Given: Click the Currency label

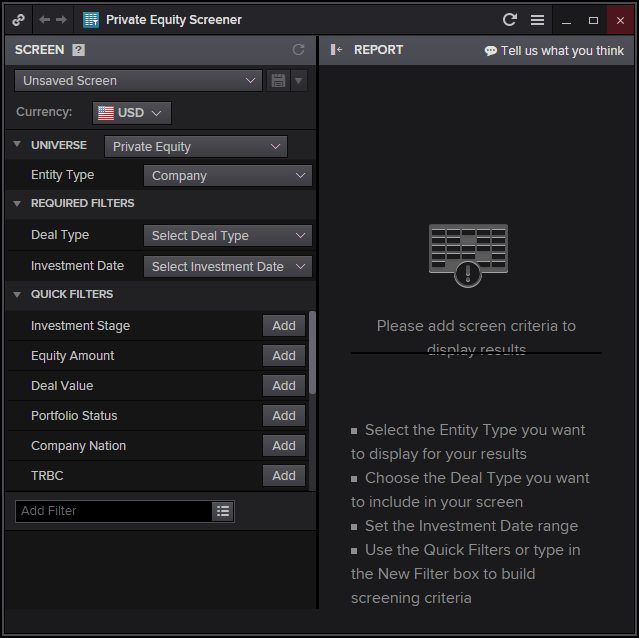Looking at the screenshot, I should pos(44,112).
